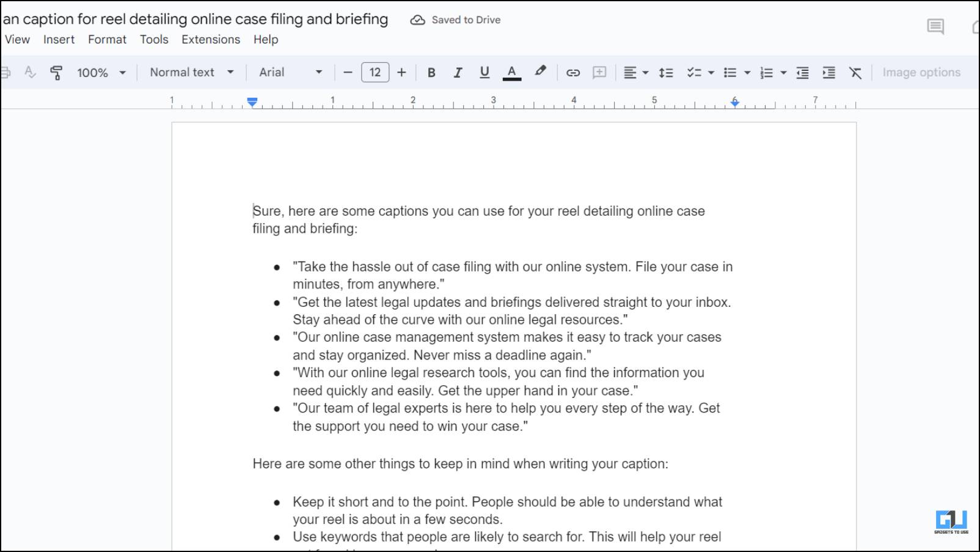
Task: Click the bullet text 'Take the hassle out'
Action: (x=512, y=275)
